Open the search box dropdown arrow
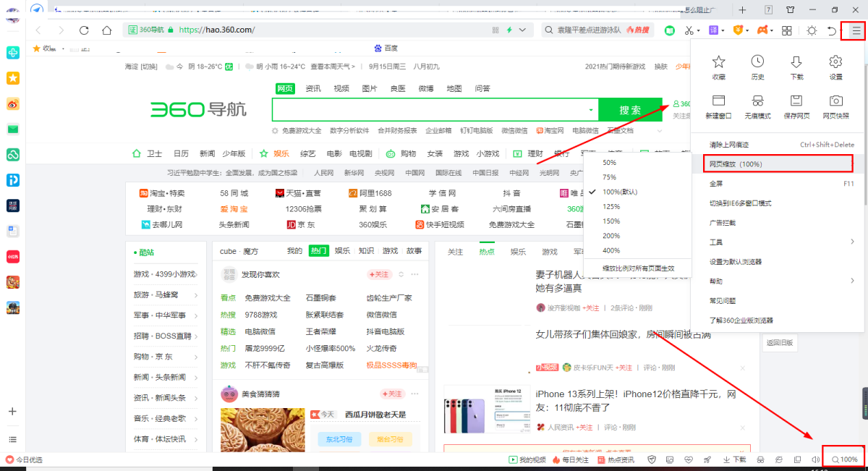Screen dimensions: 868x471 coord(591,111)
